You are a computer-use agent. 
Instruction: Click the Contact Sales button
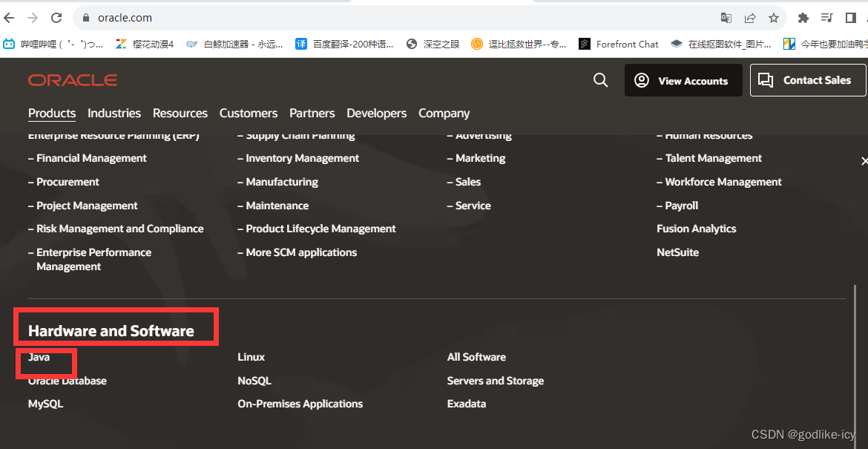pyautogui.click(x=808, y=80)
